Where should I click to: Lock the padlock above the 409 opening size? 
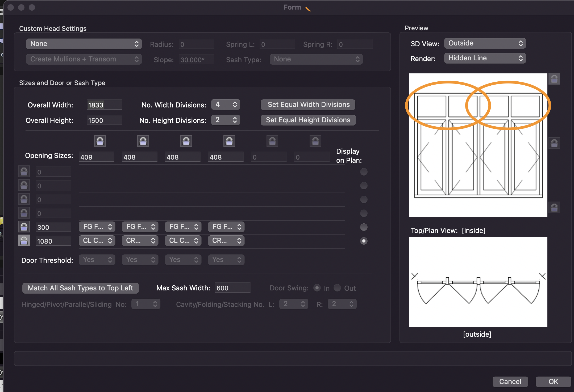100,141
